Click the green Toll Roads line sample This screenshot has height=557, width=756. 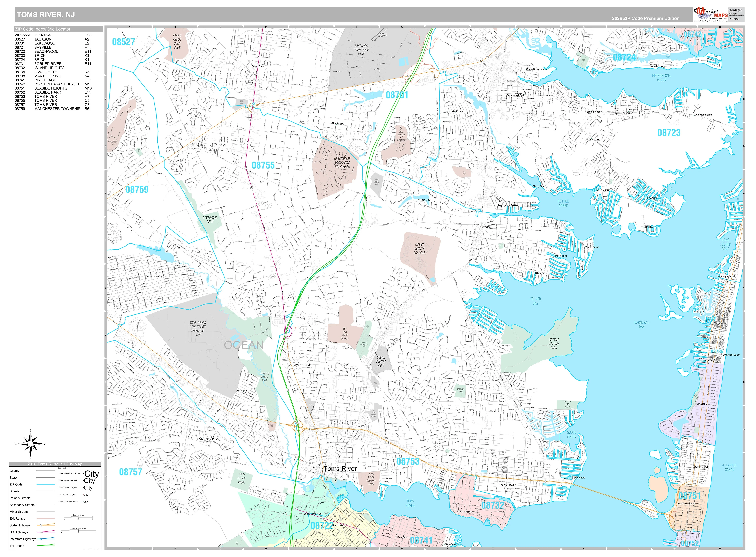coord(46,546)
